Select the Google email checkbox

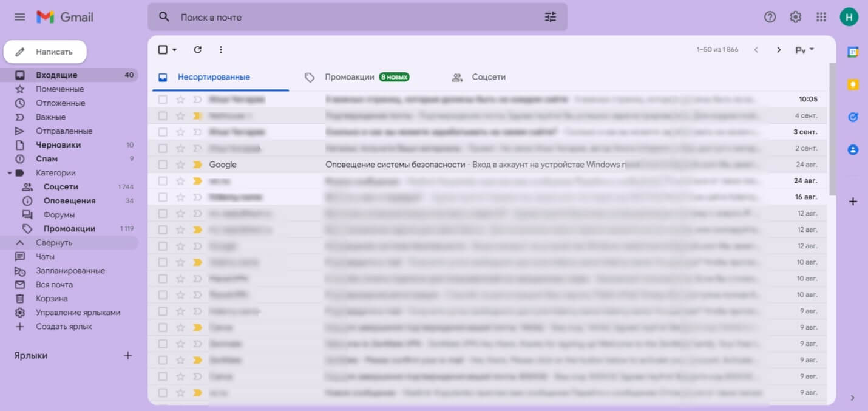pyautogui.click(x=163, y=165)
